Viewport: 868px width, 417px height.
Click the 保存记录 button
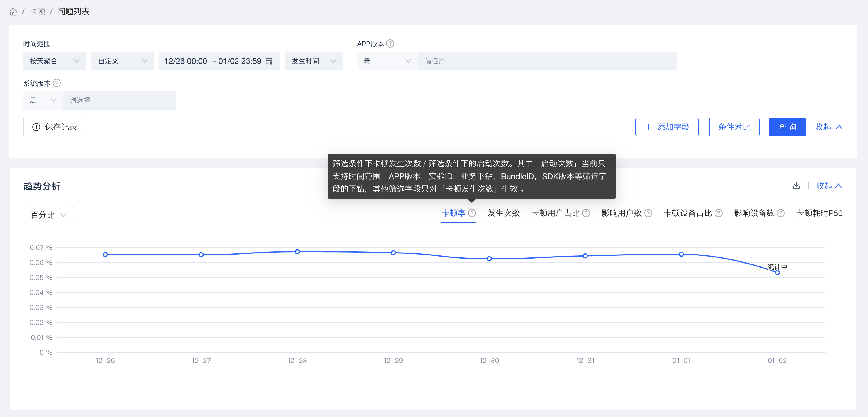[x=55, y=127]
